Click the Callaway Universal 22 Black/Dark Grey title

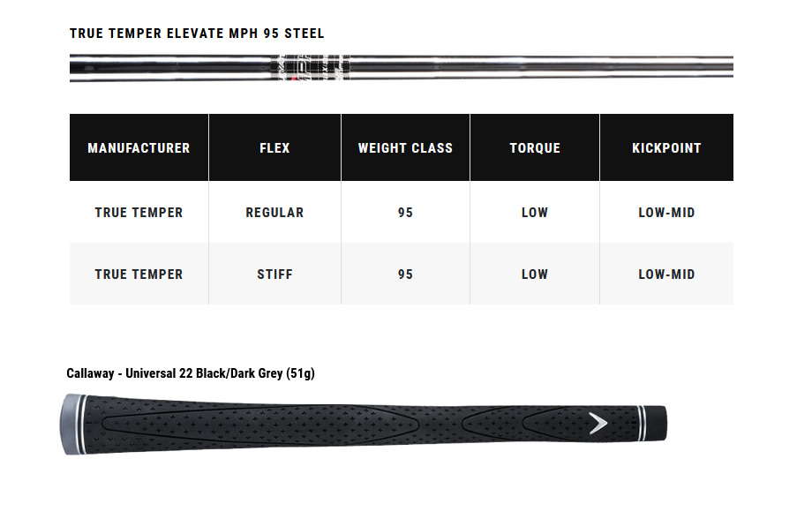click(191, 373)
